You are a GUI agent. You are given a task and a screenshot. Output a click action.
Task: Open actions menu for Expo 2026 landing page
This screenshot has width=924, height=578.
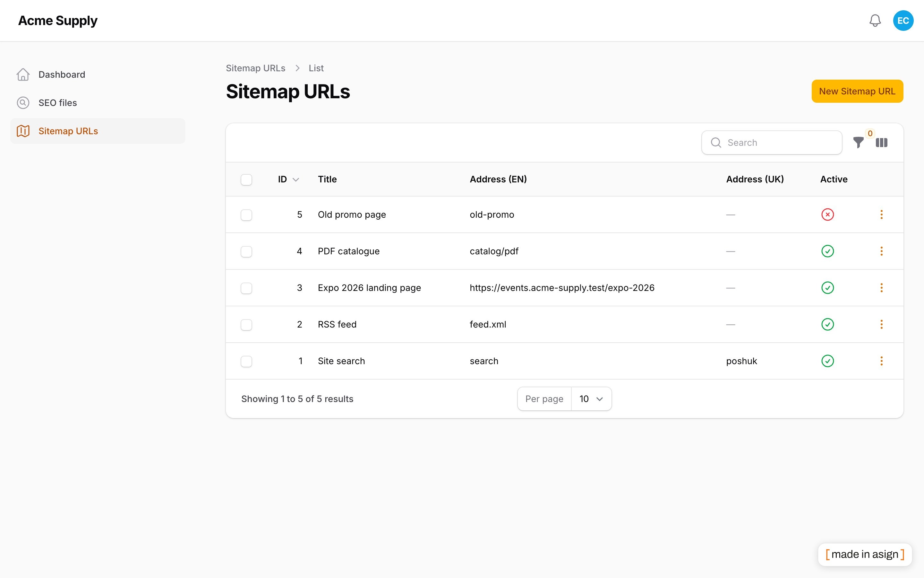tap(882, 288)
